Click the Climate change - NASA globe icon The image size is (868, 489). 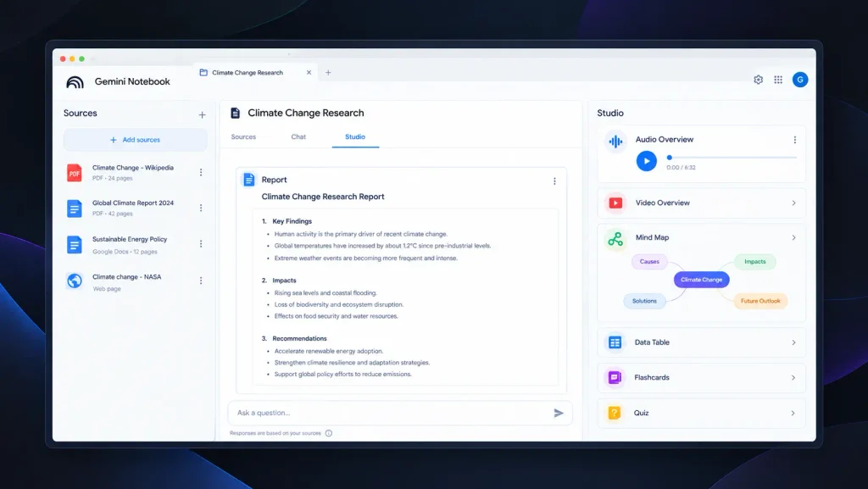(75, 281)
